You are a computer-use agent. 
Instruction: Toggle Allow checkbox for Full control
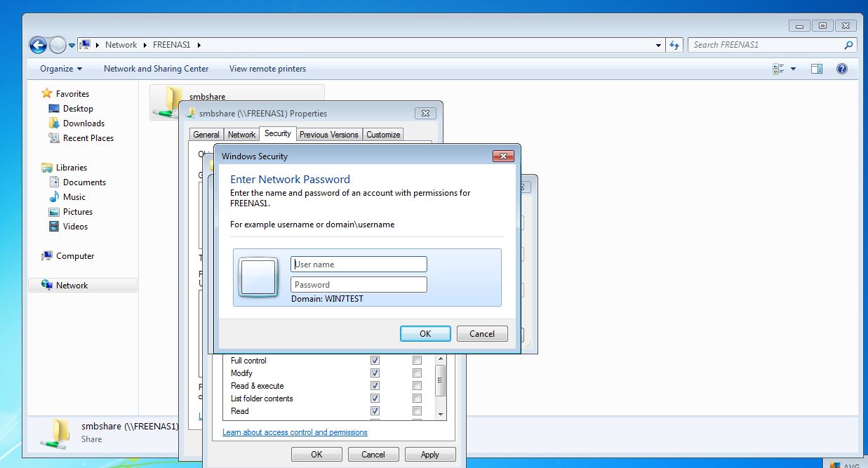coord(375,361)
